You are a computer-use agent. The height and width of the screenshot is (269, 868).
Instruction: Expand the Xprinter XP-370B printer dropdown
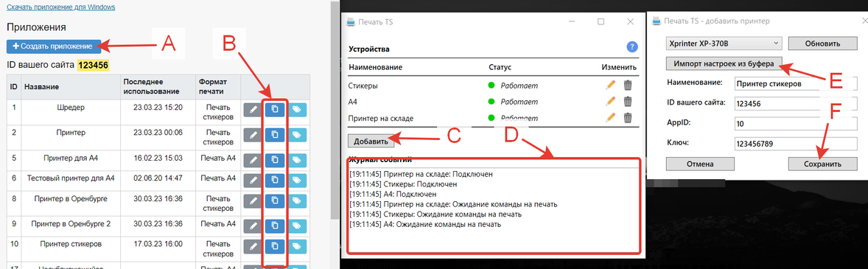click(723, 43)
